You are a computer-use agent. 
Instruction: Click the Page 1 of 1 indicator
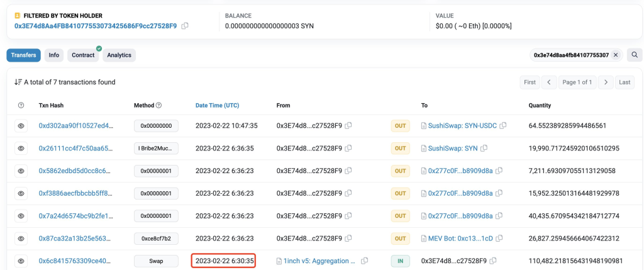pos(577,82)
